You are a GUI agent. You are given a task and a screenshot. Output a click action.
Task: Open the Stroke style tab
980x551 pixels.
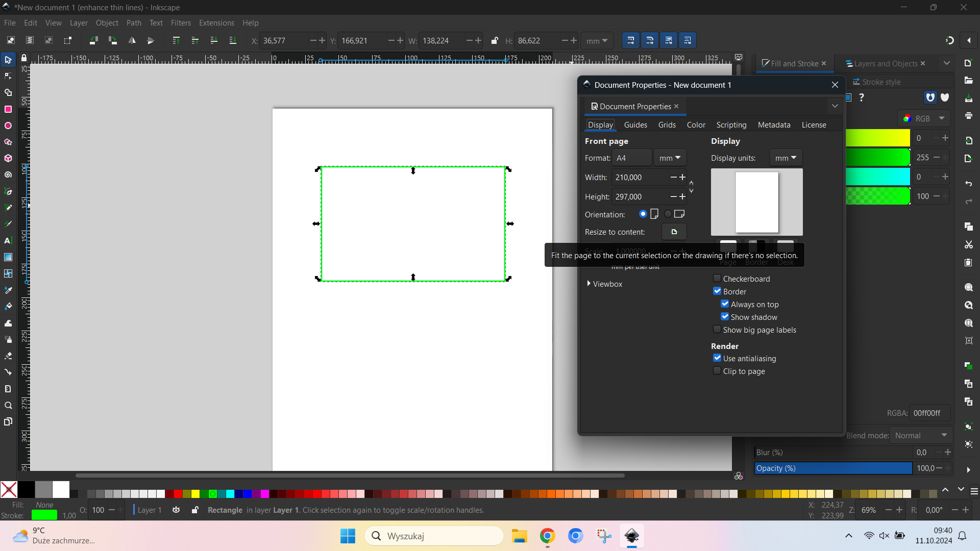coord(876,82)
